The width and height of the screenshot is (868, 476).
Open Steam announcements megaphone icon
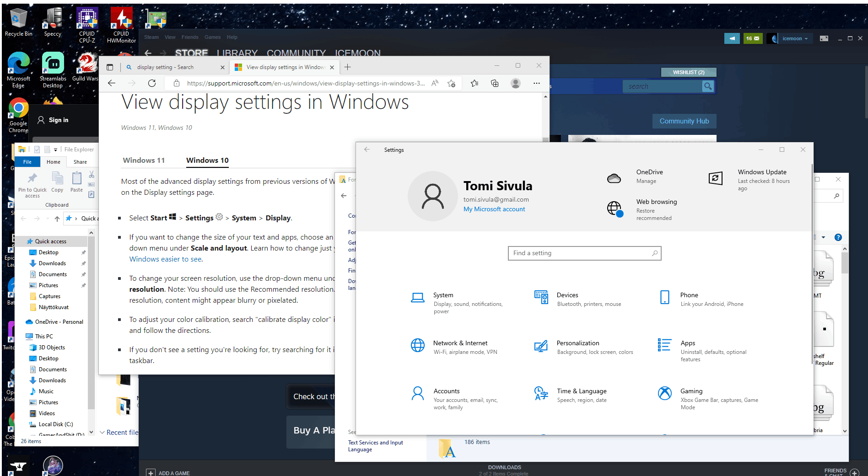point(732,38)
